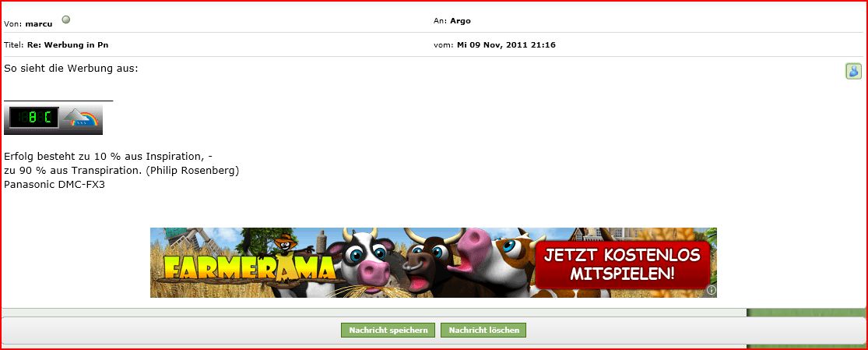Click the date Mi 09 Nov, 2011 21:16

[x=505, y=44]
